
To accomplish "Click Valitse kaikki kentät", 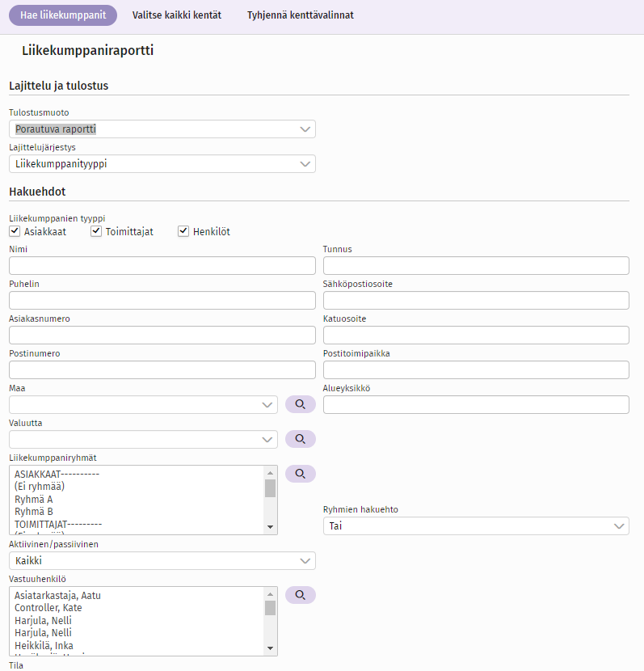I will point(177,15).
